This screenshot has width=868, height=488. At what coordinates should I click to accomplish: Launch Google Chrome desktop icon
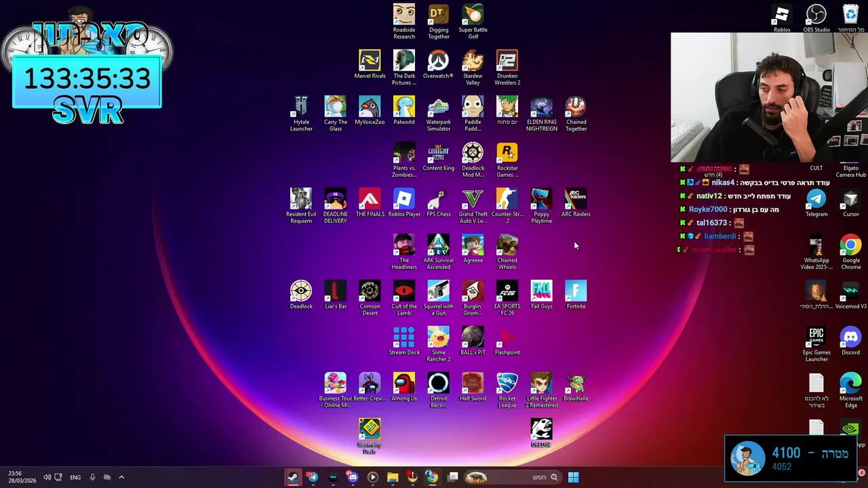[851, 251]
